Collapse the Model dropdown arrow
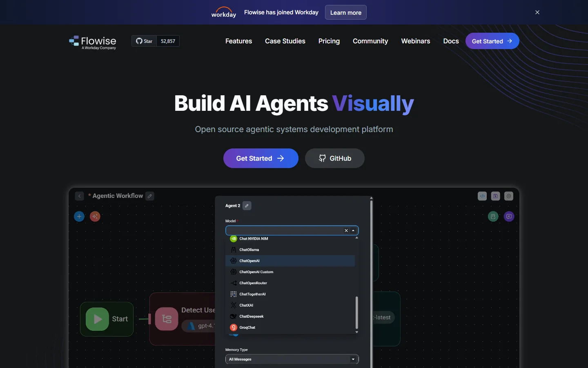Screen dimensions: 588x368 (x=353, y=231)
